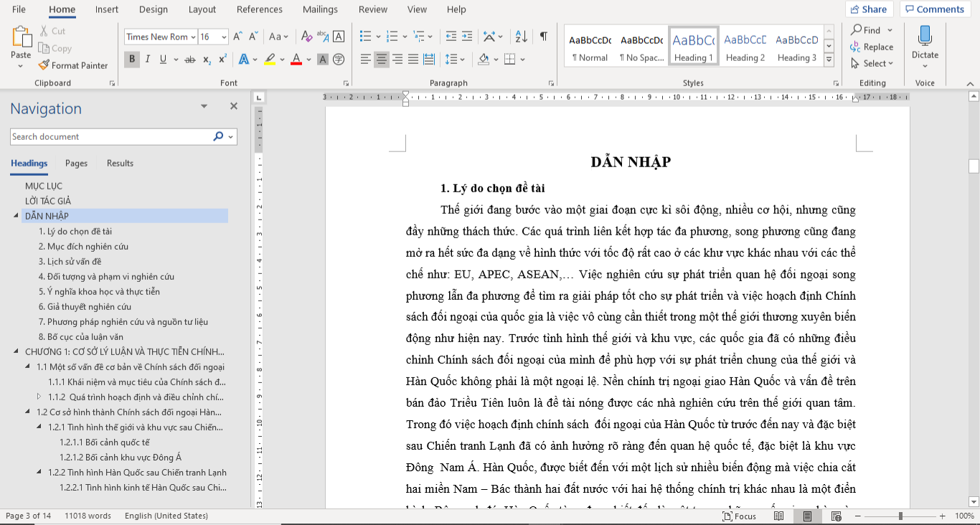Toggle center alignment button
The width and height of the screenshot is (980, 525).
[x=382, y=60]
